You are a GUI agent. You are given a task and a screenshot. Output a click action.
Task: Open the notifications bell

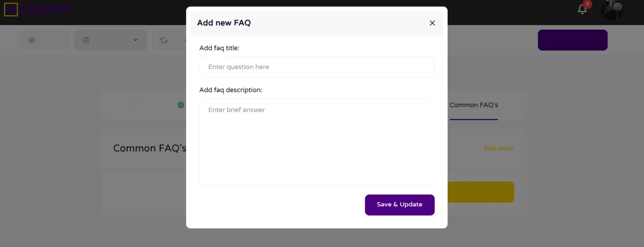[x=582, y=9]
